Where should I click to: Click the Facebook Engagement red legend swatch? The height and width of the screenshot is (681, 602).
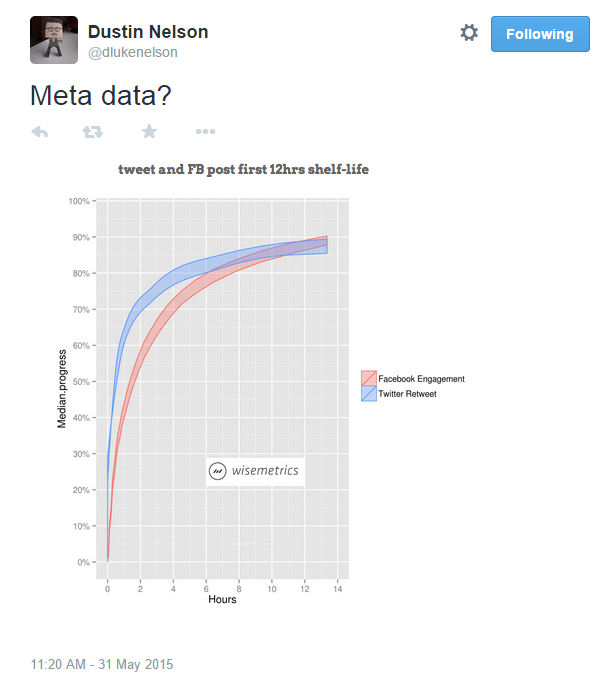369,378
